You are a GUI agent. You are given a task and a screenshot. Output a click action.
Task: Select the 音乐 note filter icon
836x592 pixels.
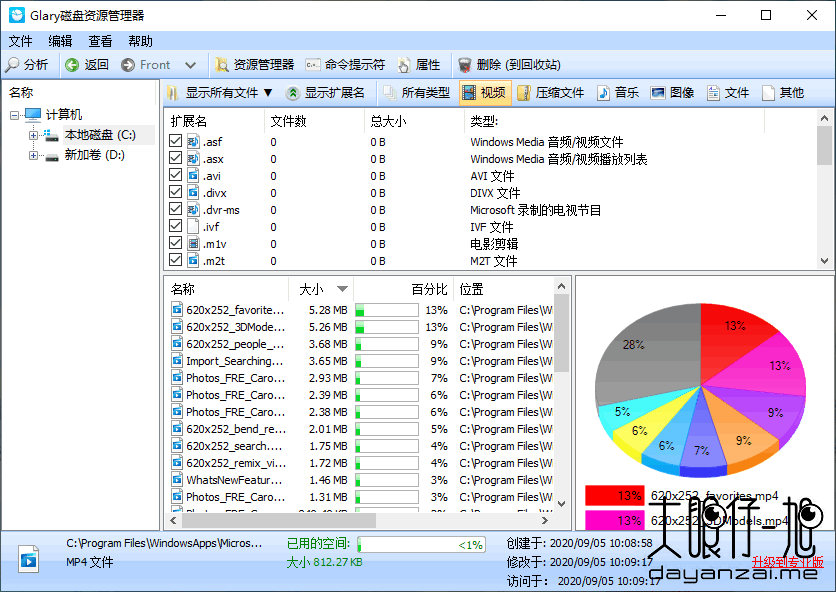click(603, 93)
